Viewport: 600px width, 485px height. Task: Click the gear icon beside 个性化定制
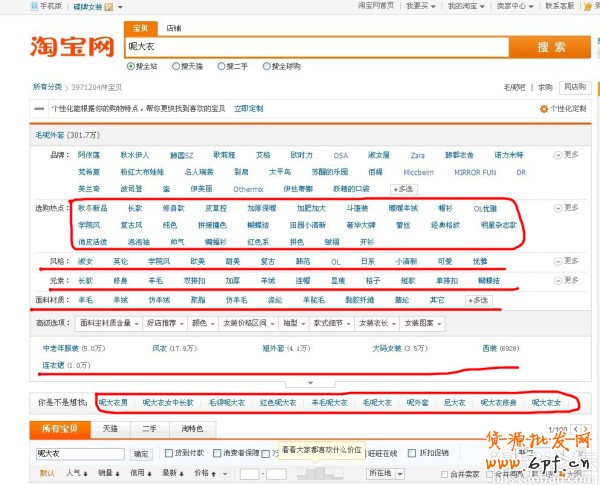(x=544, y=108)
